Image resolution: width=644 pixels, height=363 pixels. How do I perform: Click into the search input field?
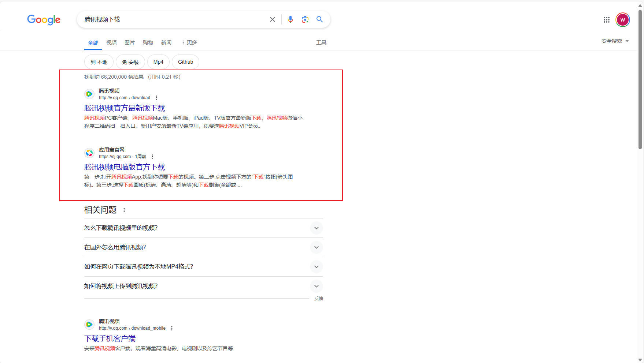pos(174,19)
